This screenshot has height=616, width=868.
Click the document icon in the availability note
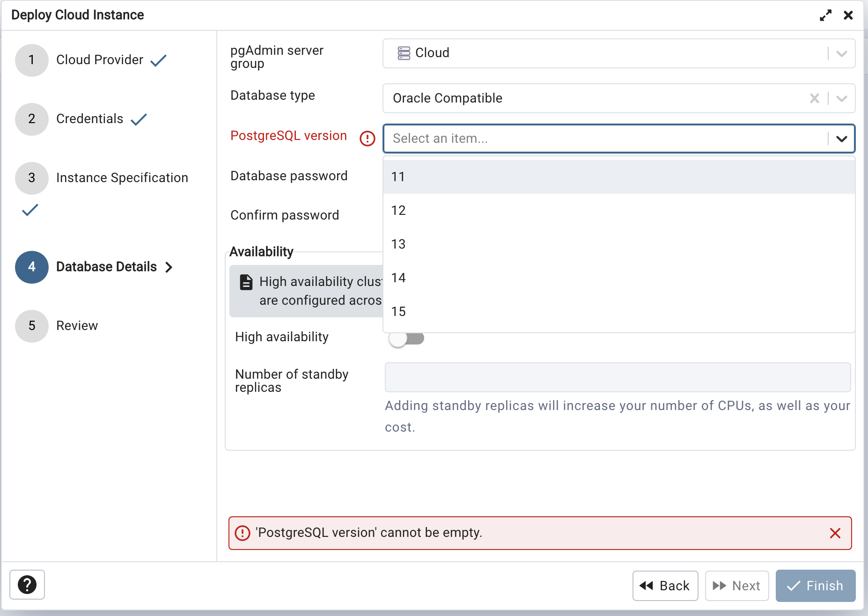pos(245,281)
